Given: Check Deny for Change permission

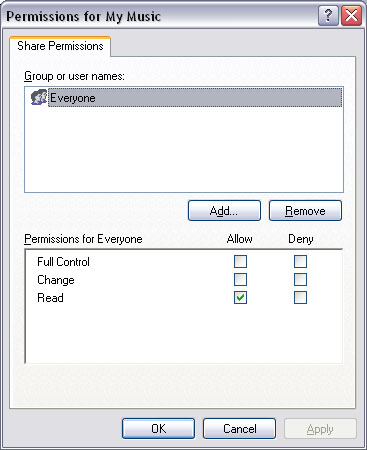Looking at the screenshot, I should pos(300,280).
